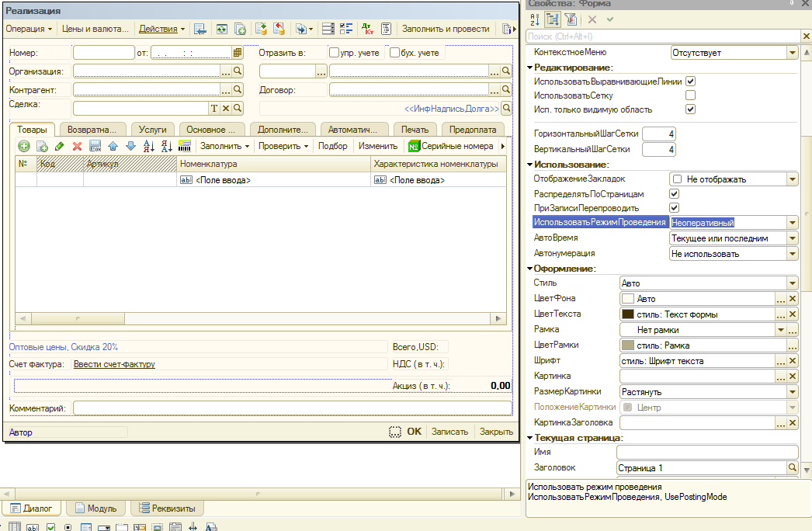Toggle the упр. учете checkbox
This screenshot has height=531, width=812.
tap(334, 53)
